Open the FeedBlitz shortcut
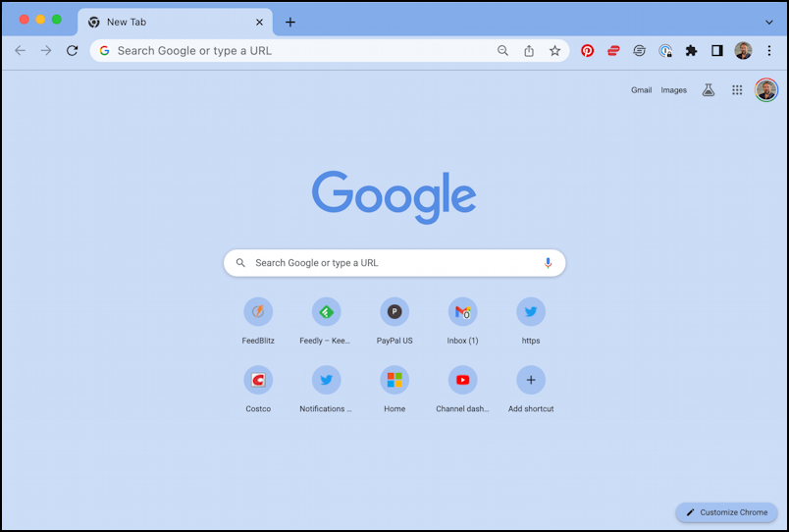This screenshot has height=532, width=789. (258, 320)
